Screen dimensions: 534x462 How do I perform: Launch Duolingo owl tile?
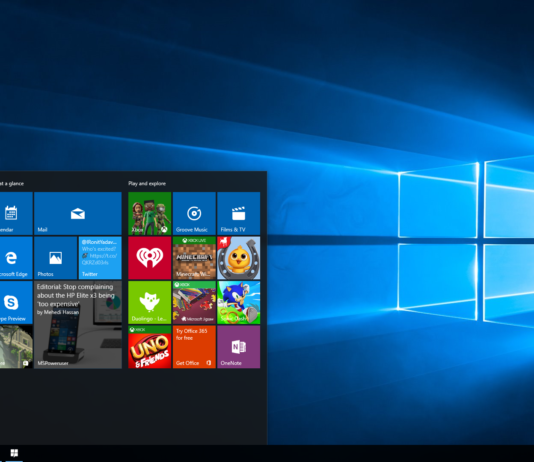150,302
